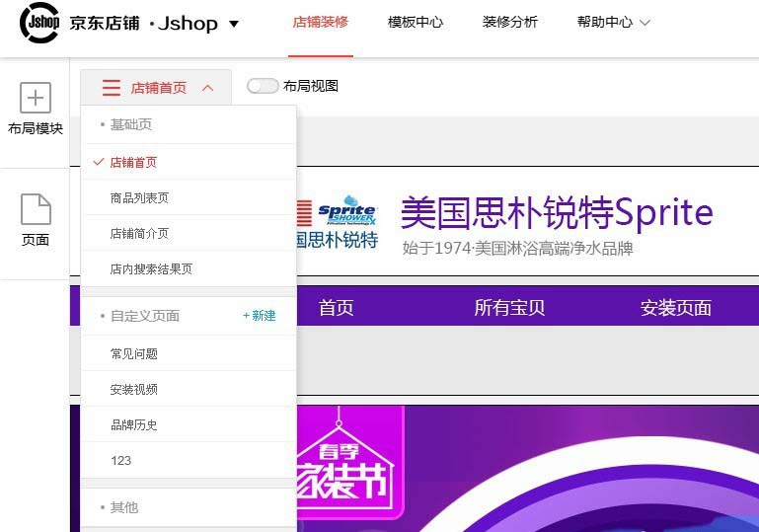759x532 pixels.
Task: Go to the 装修分析 tab
Action: click(509, 23)
